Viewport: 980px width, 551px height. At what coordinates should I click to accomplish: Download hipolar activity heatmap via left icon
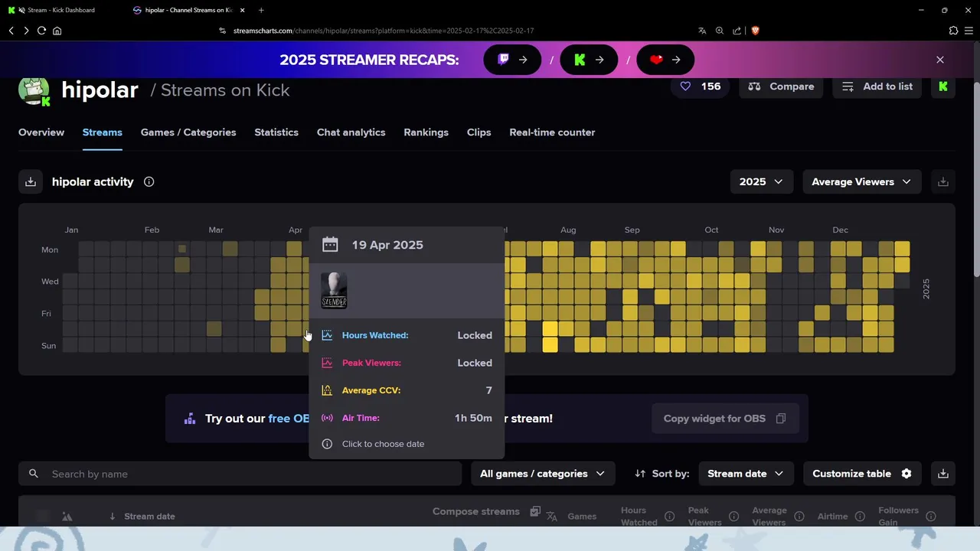point(31,181)
